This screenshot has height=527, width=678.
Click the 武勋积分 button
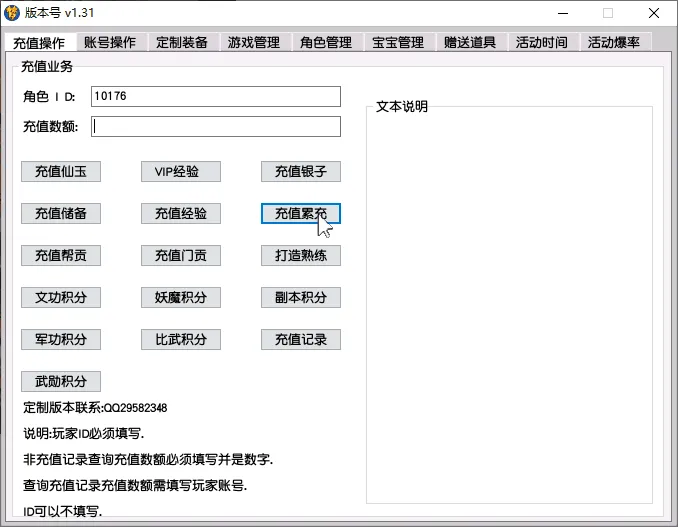(x=61, y=381)
